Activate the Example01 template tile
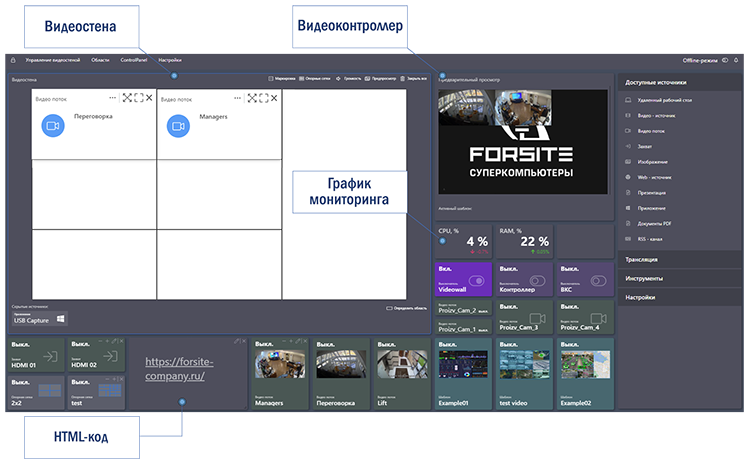Image resolution: width=750 pixels, height=462 pixels. 463,374
